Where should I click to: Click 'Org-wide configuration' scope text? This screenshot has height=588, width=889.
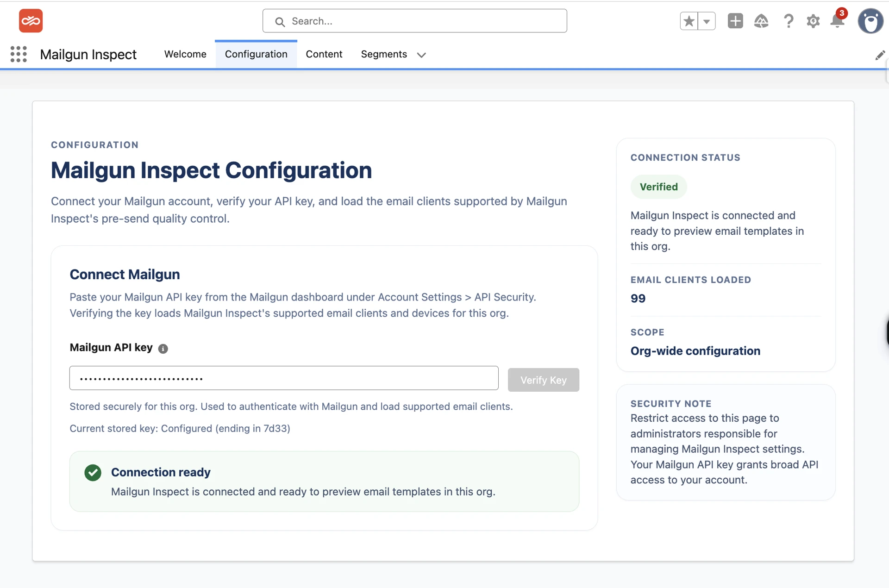(x=695, y=351)
